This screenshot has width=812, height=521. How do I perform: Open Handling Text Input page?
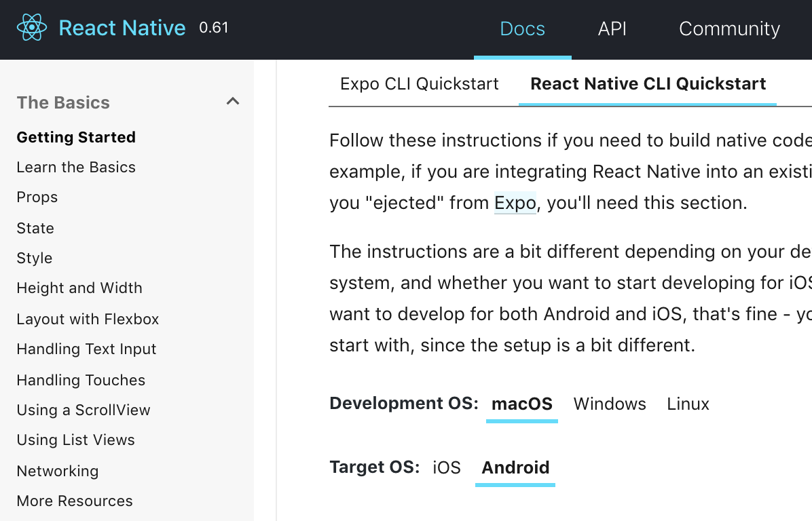coord(86,349)
